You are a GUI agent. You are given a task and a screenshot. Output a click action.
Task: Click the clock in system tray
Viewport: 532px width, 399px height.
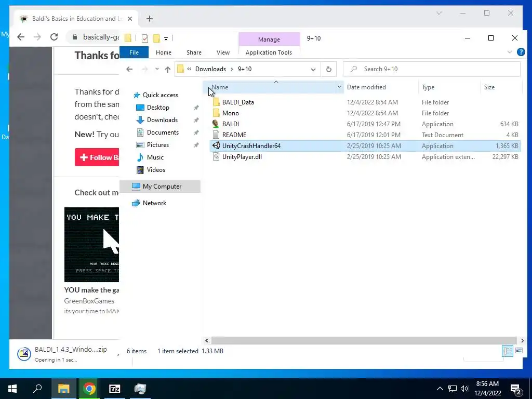[x=487, y=389]
